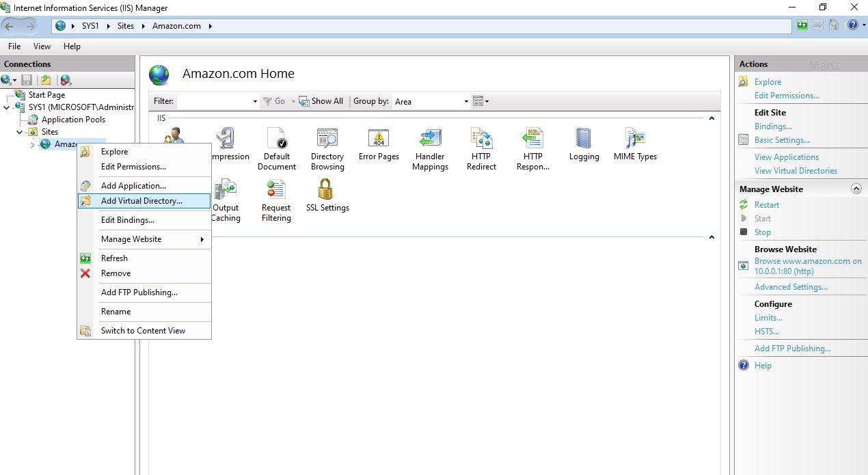The image size is (868, 475).
Task: Open the Help menu in menu bar
Action: click(72, 46)
